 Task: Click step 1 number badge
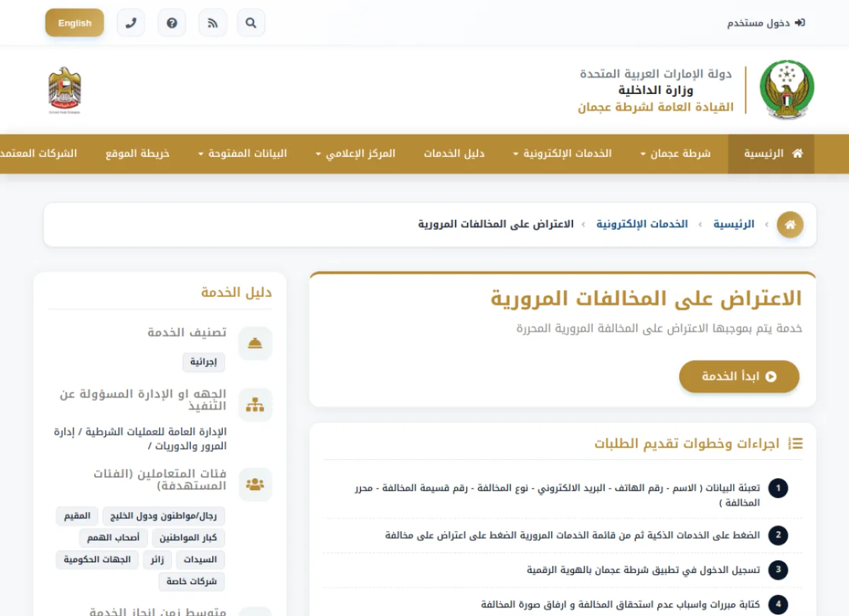pos(778,488)
